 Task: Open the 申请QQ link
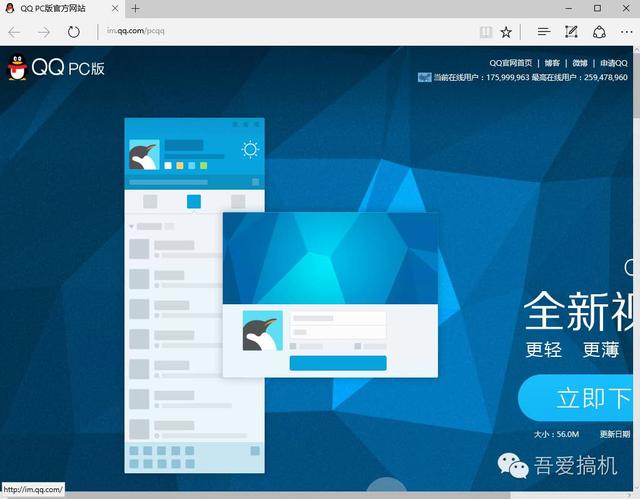(x=613, y=63)
